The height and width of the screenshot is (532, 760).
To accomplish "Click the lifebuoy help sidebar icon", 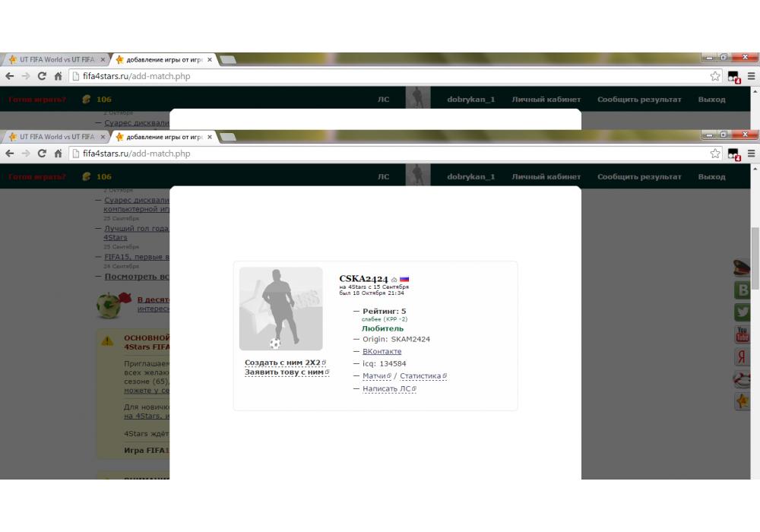I will (743, 379).
